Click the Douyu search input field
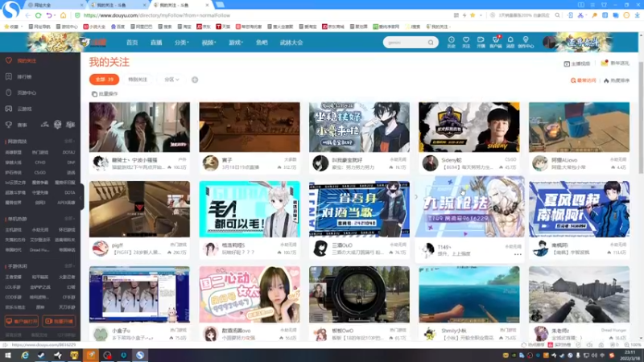Viewport: 644px width, 362px height. pyautogui.click(x=405, y=43)
